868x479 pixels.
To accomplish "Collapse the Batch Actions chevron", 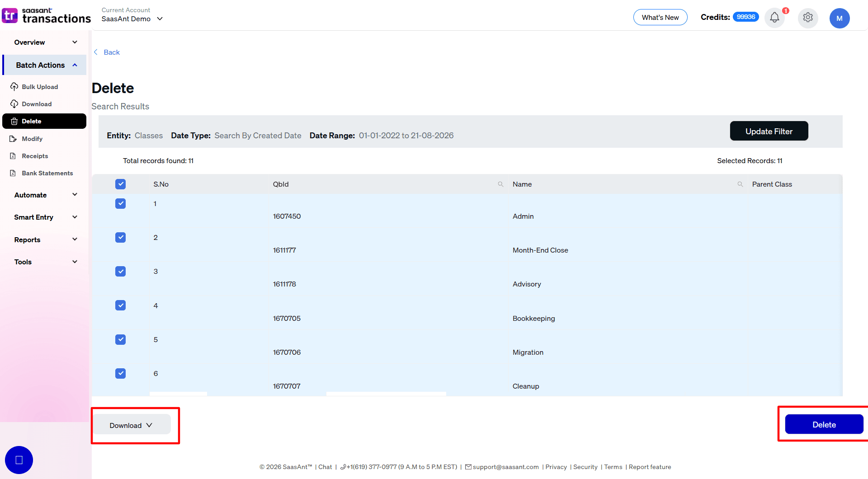I will click(75, 65).
